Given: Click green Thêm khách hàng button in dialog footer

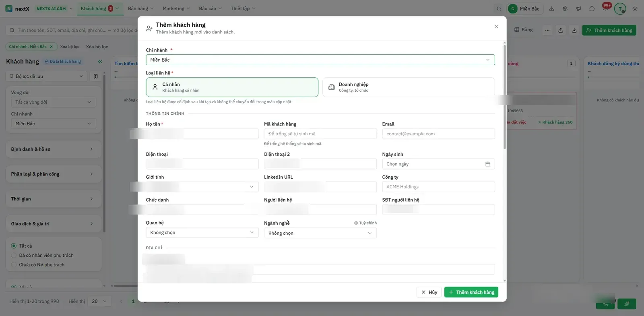Looking at the screenshot, I should (x=471, y=292).
